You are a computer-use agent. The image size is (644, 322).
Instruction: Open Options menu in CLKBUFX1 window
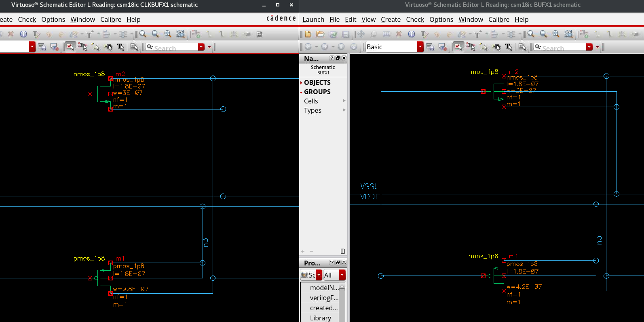(53, 19)
